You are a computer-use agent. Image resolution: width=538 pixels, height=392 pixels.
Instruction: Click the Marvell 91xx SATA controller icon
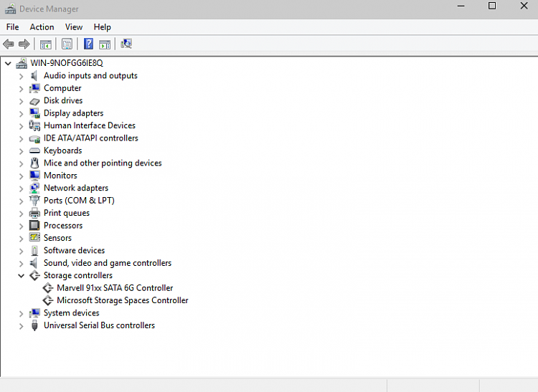click(47, 288)
